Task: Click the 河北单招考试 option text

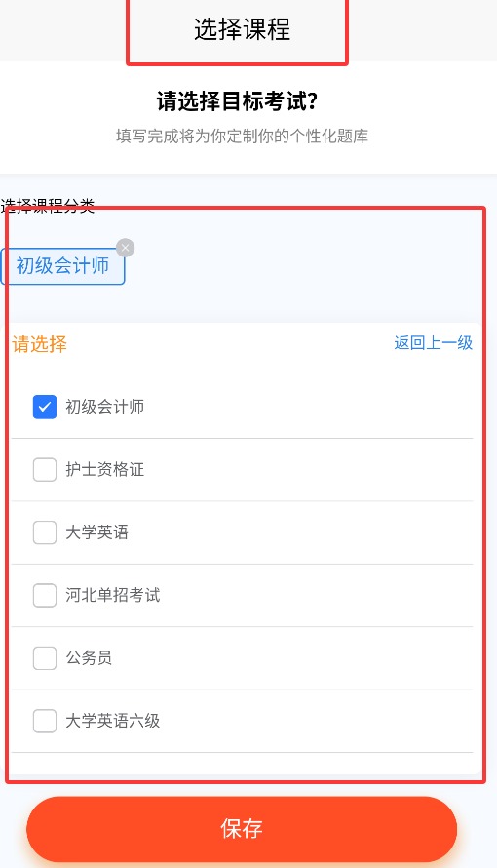Action: tap(113, 595)
